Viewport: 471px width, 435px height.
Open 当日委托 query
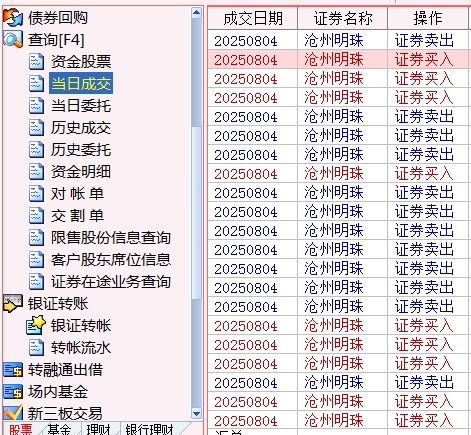81,106
